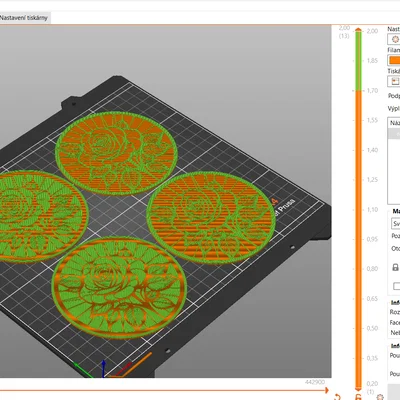Open the layer slider settings cog
400x400 pixels.
(380, 397)
